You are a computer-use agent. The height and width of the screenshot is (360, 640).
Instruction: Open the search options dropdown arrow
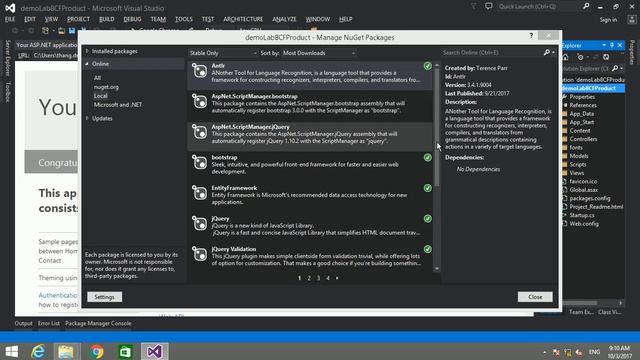[553, 53]
